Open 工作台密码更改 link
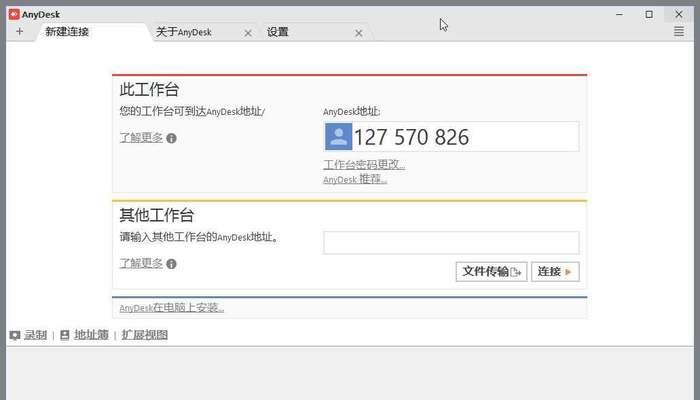 [364, 164]
